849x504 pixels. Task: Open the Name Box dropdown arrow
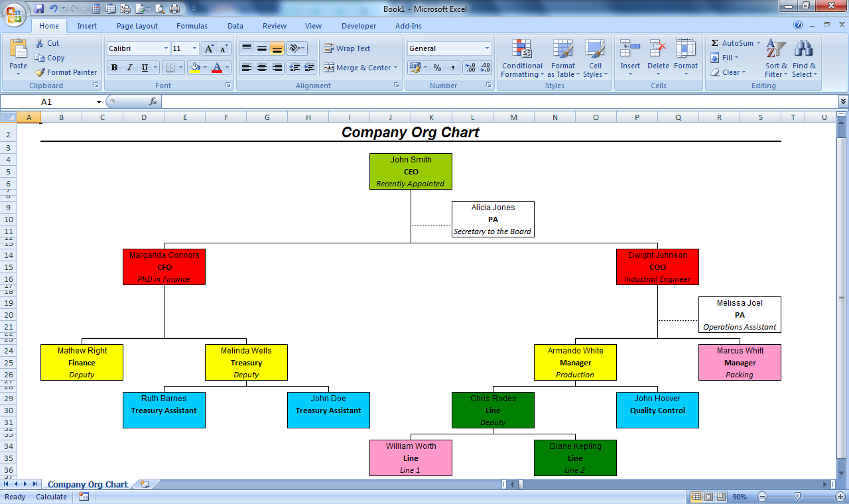[x=99, y=101]
